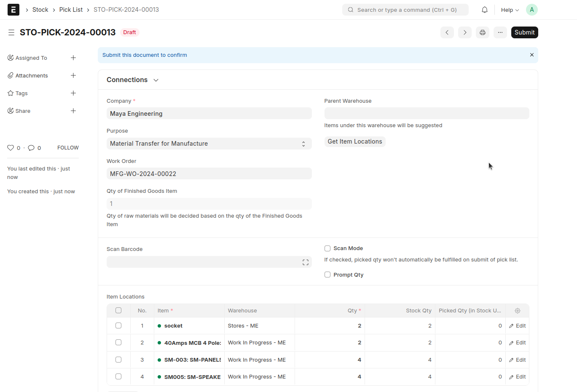Click the Parent Warehouse field
Screen dimensions: 577x392
coord(426,113)
